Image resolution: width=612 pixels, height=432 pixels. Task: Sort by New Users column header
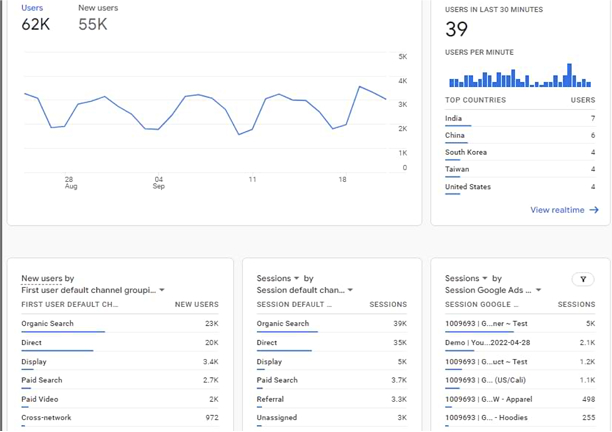(196, 304)
